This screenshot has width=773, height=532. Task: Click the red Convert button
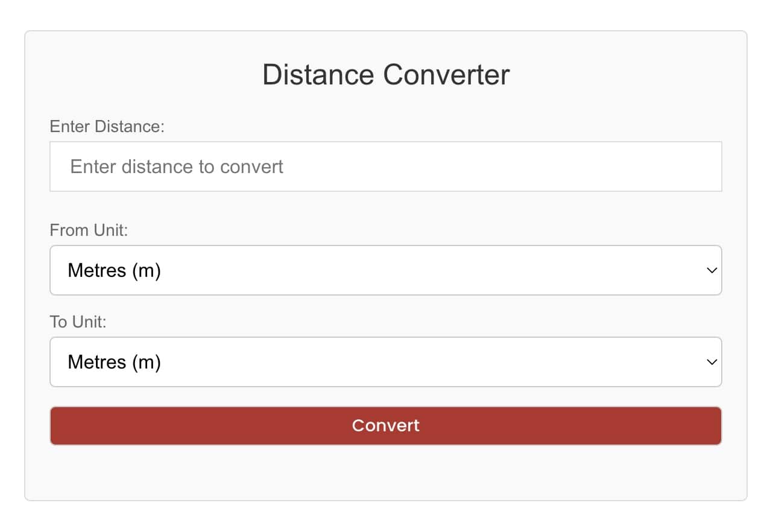tap(385, 426)
